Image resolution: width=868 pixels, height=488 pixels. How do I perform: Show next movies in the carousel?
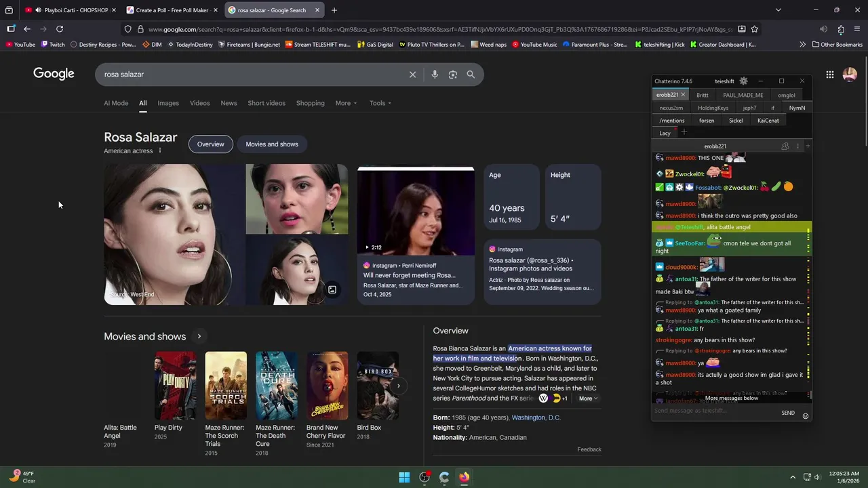click(399, 386)
